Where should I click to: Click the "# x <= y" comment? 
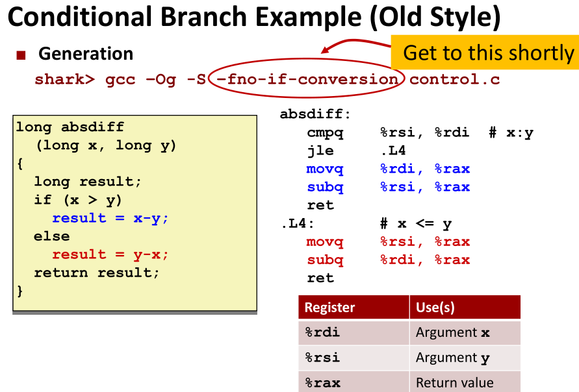coord(416,224)
